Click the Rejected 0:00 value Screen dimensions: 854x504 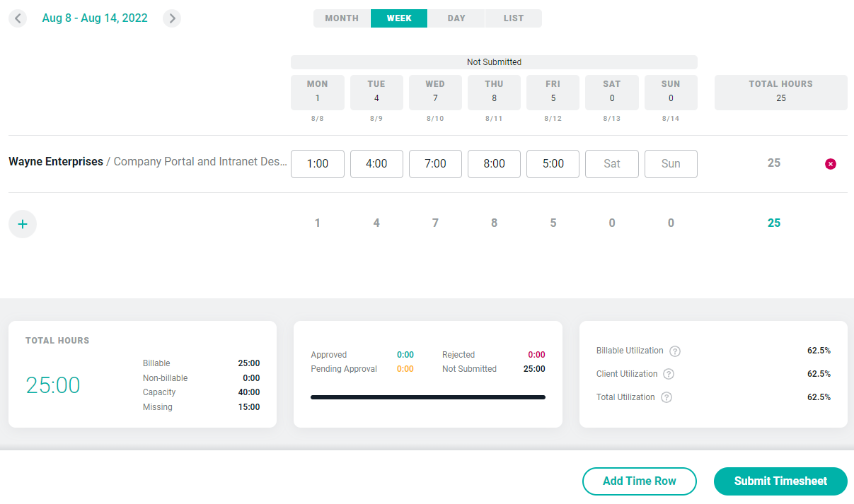(536, 355)
